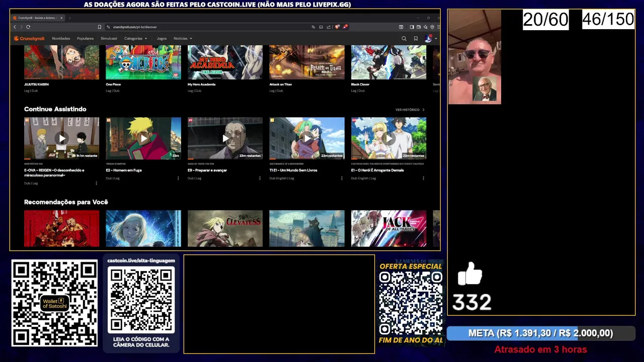This screenshot has height=362, width=644.
Task: Play Ascendance of a Bookworm T1 E1
Action: pos(307,138)
